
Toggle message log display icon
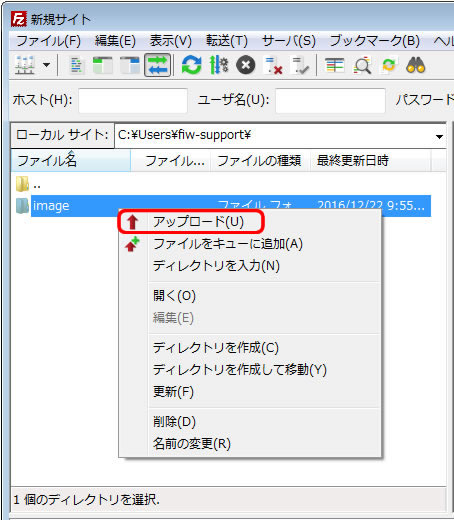pos(77,65)
